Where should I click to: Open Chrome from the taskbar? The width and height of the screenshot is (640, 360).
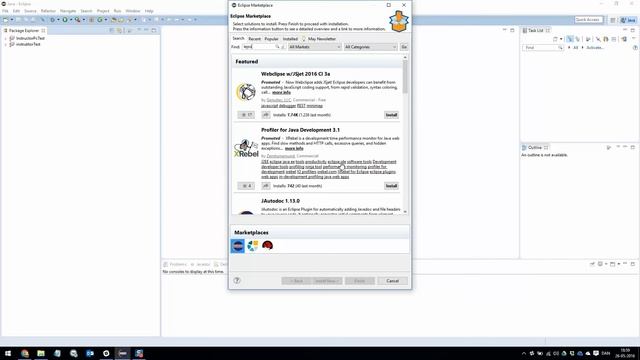click(24, 353)
